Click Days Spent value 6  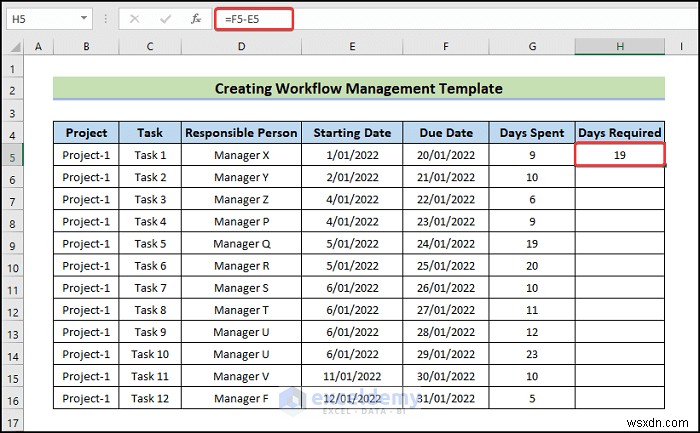[x=532, y=199]
